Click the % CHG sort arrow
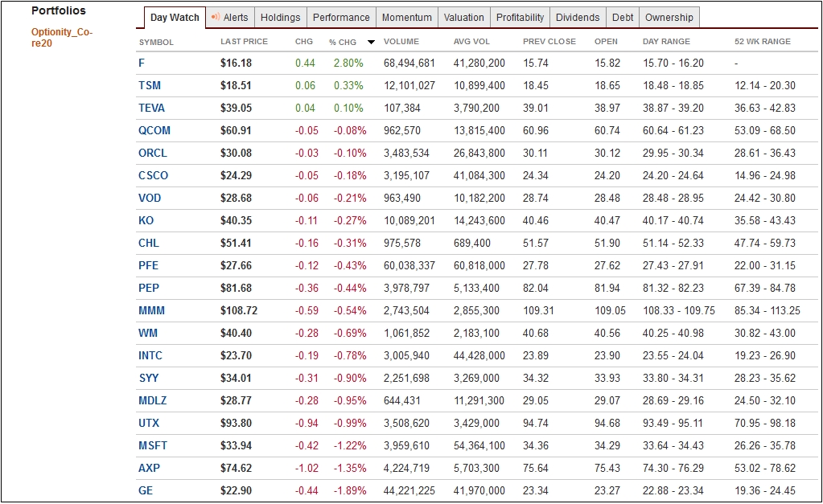This screenshot has height=504, width=823. point(371,42)
